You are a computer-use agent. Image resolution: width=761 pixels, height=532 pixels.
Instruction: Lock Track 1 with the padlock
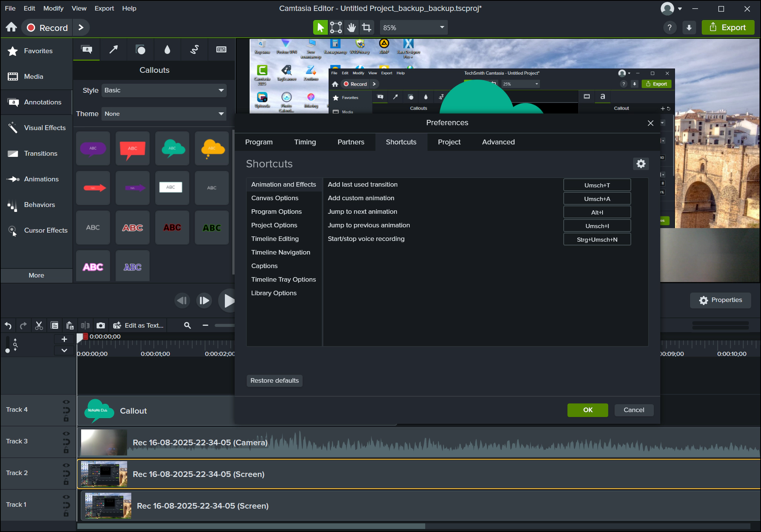pos(66,514)
